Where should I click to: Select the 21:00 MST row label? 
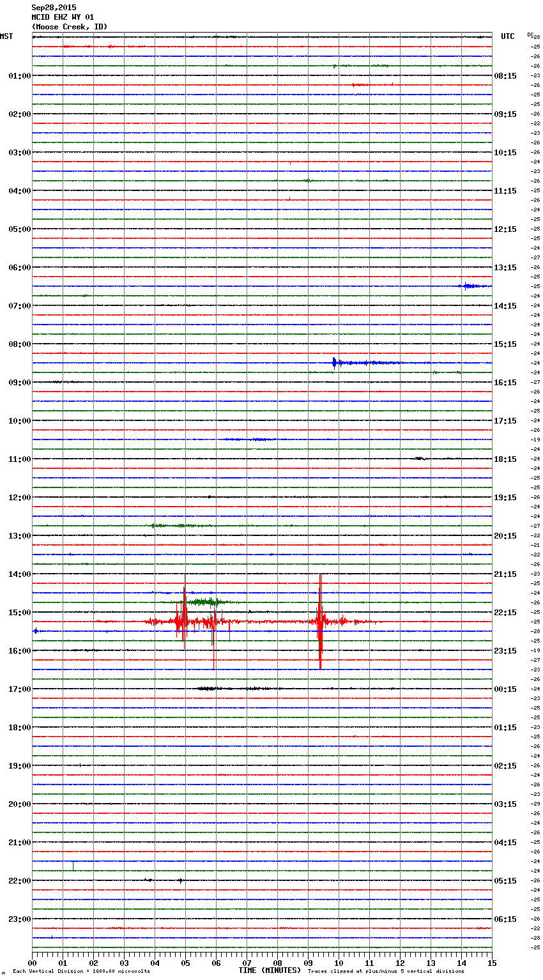(20, 843)
